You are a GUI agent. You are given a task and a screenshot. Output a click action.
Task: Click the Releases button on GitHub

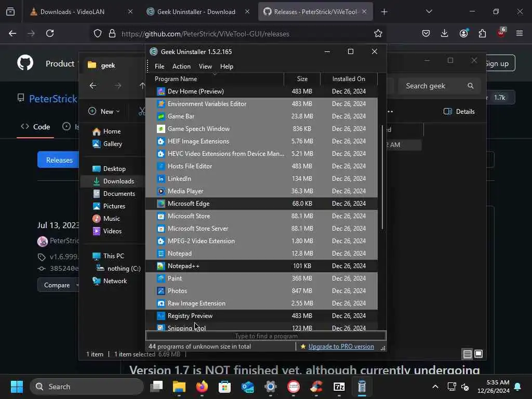(59, 160)
